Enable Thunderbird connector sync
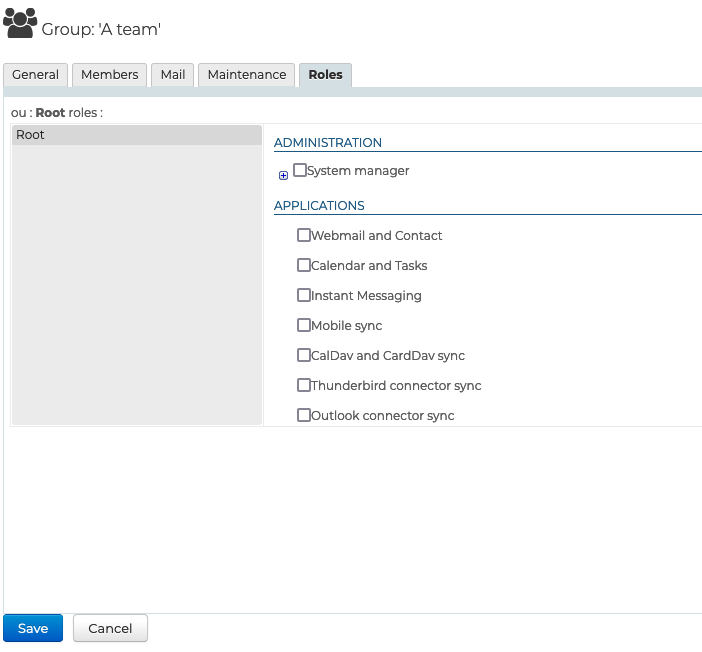The width and height of the screenshot is (702, 652). (x=304, y=386)
